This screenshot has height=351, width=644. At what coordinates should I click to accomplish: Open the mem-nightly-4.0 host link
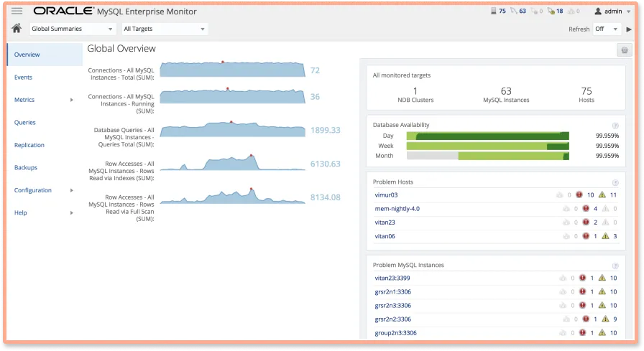397,209
